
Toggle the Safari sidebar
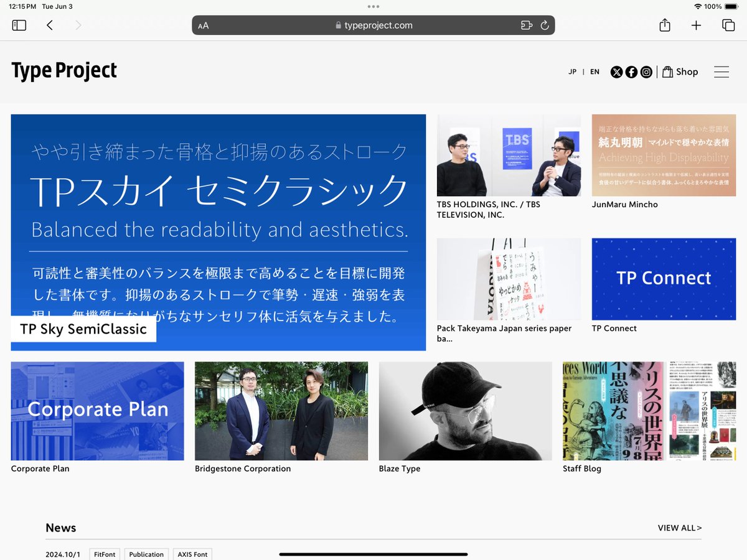point(19,26)
